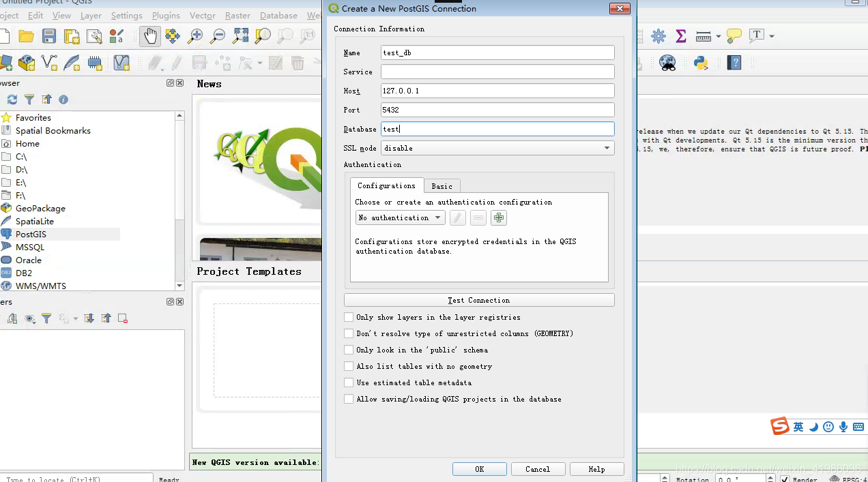This screenshot has height=482, width=868.
Task: Open the No authentication combo box
Action: pyautogui.click(x=401, y=218)
